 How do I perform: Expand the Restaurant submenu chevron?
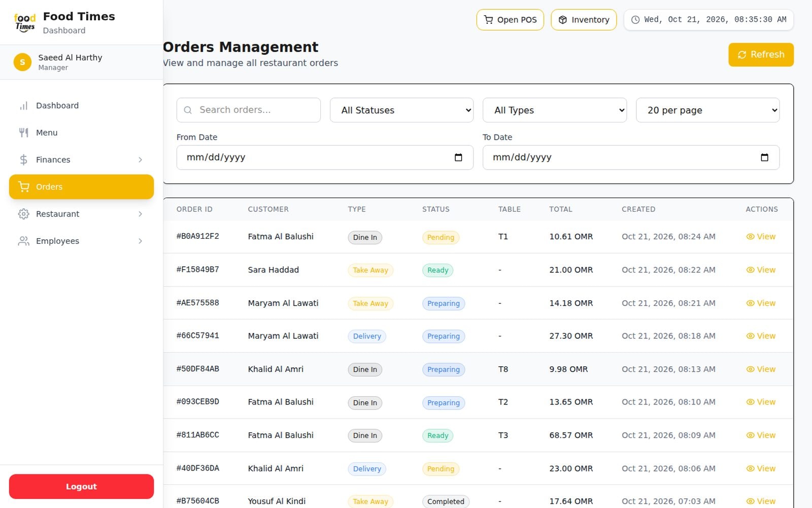(141, 214)
